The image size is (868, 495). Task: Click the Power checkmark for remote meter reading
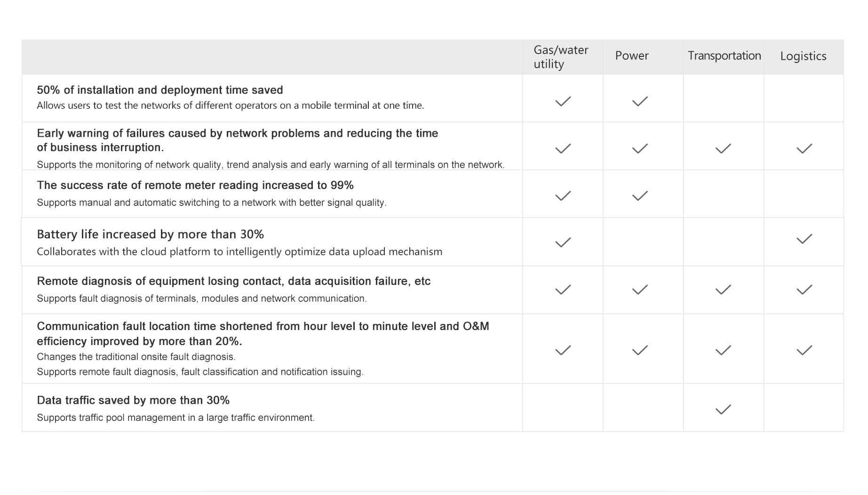[640, 196]
